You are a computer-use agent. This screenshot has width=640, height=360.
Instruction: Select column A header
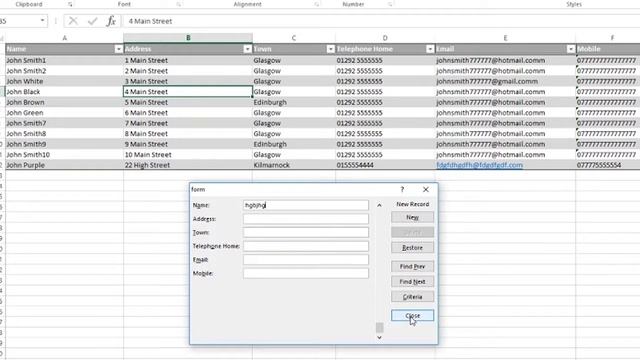pyautogui.click(x=64, y=38)
